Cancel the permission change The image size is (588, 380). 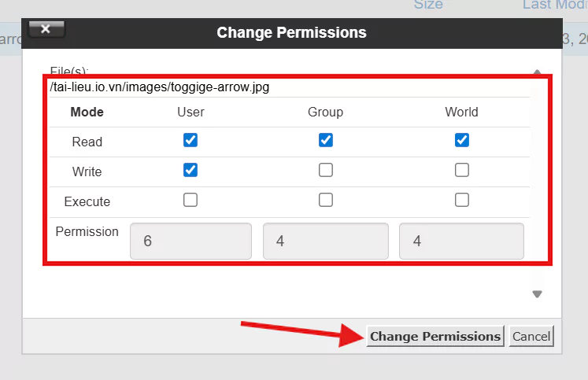[531, 336]
